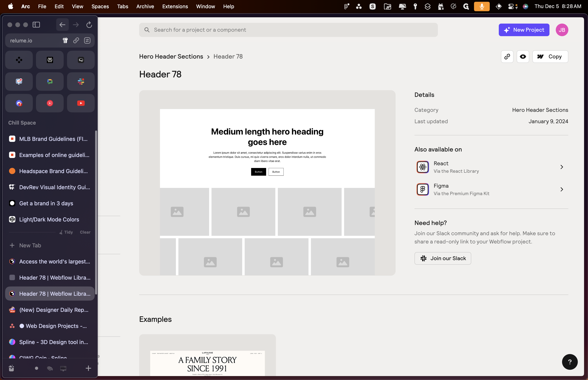This screenshot has width=588, height=380.
Task: Toggle the preview eye icon
Action: 523,57
